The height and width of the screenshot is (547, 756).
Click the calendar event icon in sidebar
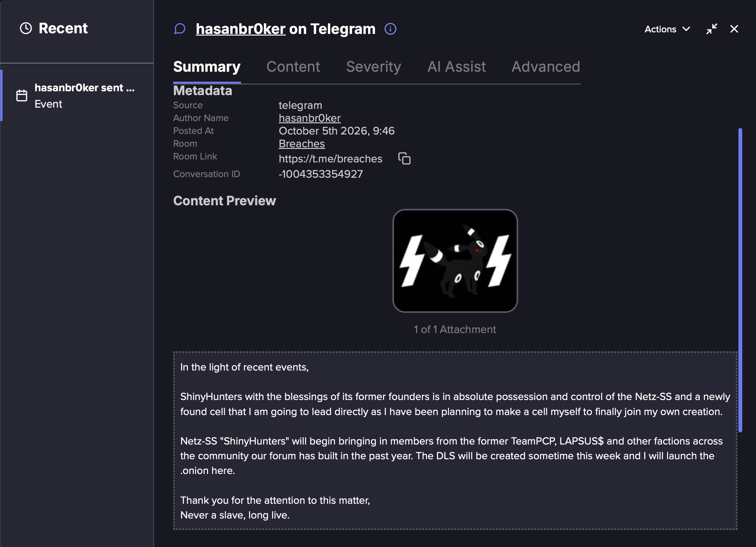click(x=22, y=95)
